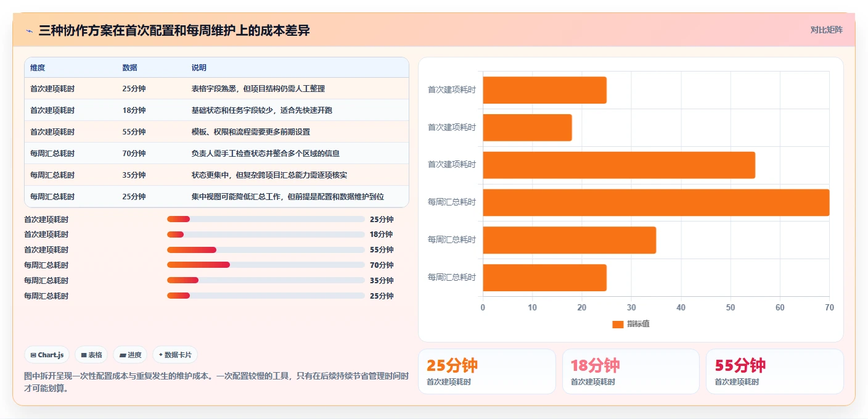Click the x-axis tick label 40
The width and height of the screenshot is (868, 419).
[x=681, y=307]
